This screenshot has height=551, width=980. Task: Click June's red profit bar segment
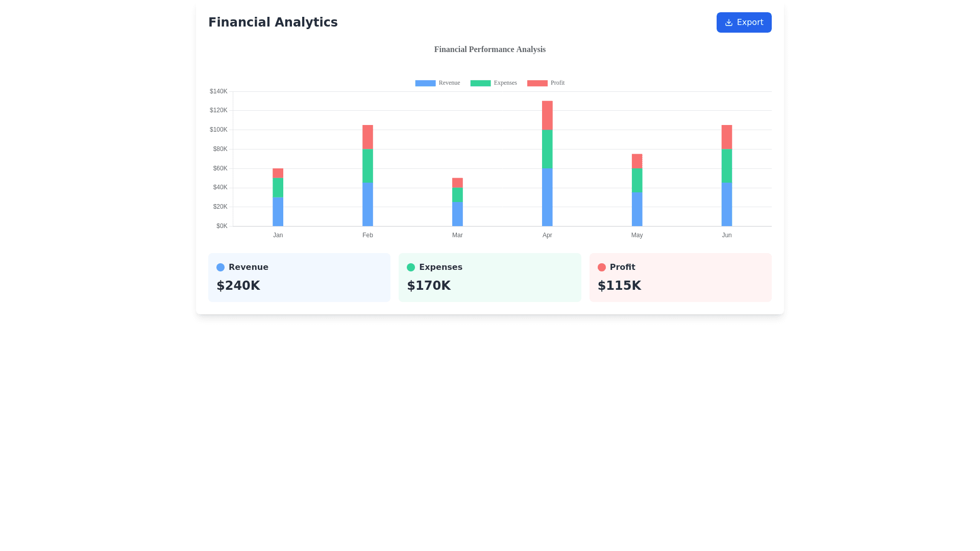726,137
